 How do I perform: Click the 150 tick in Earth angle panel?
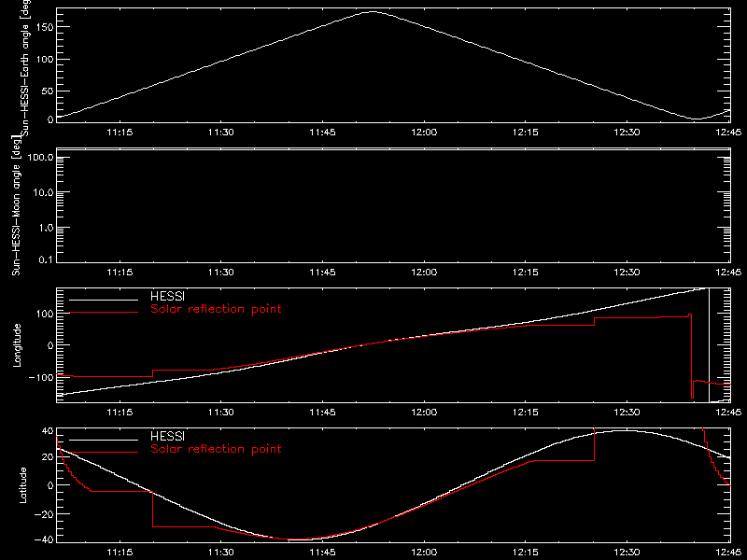[x=45, y=27]
